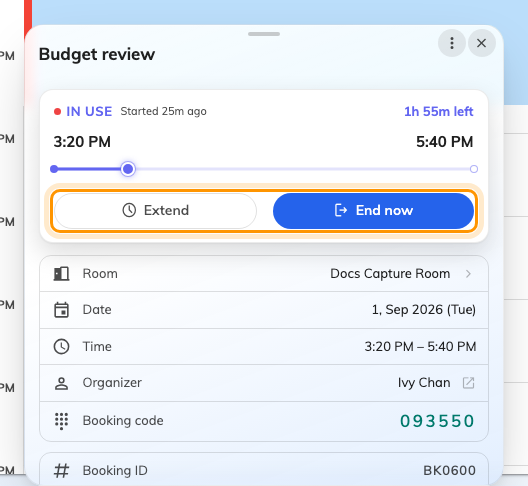Click the red in-use status dot
Image resolution: width=528 pixels, height=486 pixels.
click(57, 111)
